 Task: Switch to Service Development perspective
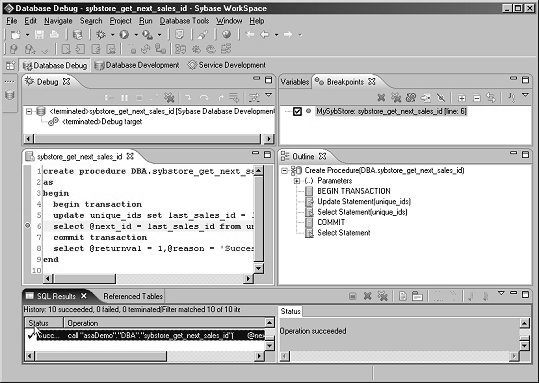point(227,65)
